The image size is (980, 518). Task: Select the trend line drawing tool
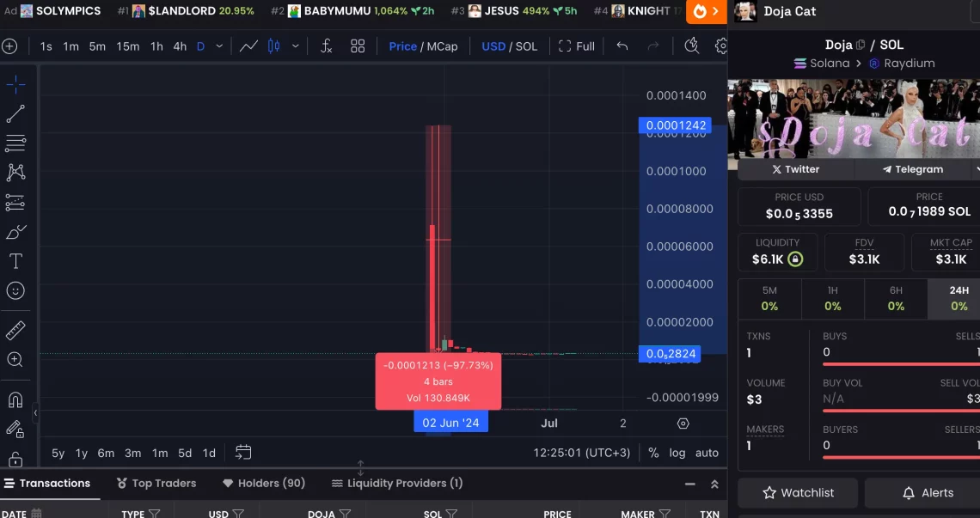click(15, 113)
